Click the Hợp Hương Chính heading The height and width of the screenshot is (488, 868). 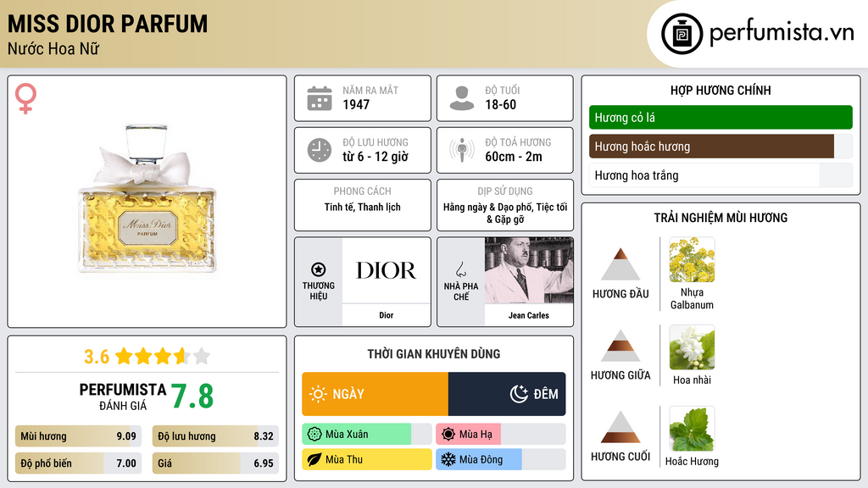click(x=721, y=91)
